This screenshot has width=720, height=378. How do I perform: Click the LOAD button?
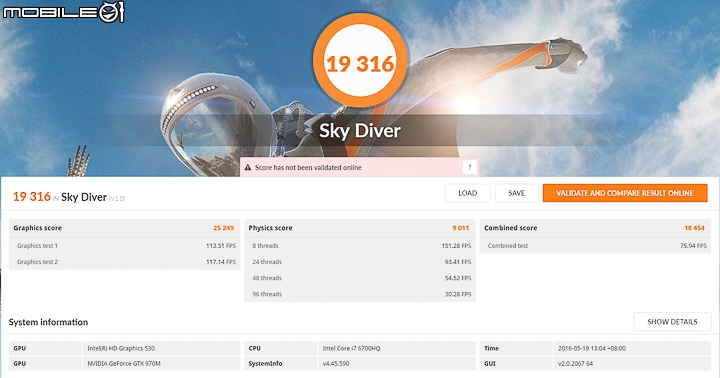pyautogui.click(x=467, y=193)
